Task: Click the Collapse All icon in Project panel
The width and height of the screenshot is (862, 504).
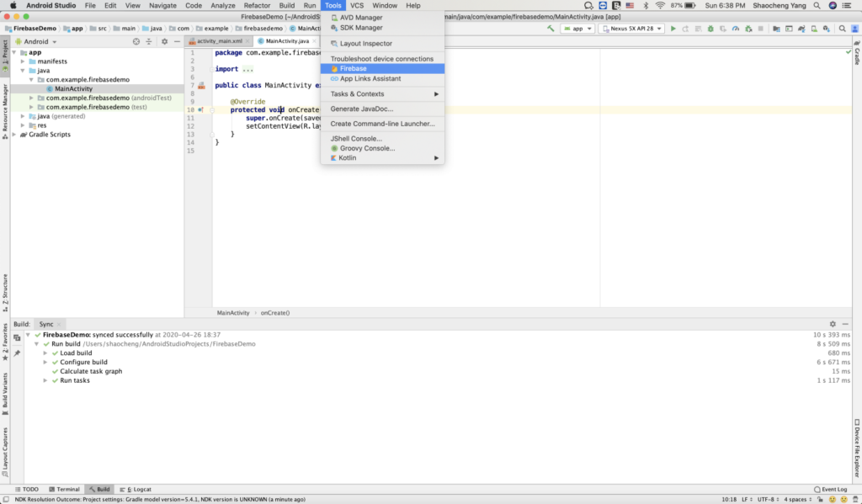Action: coord(148,41)
